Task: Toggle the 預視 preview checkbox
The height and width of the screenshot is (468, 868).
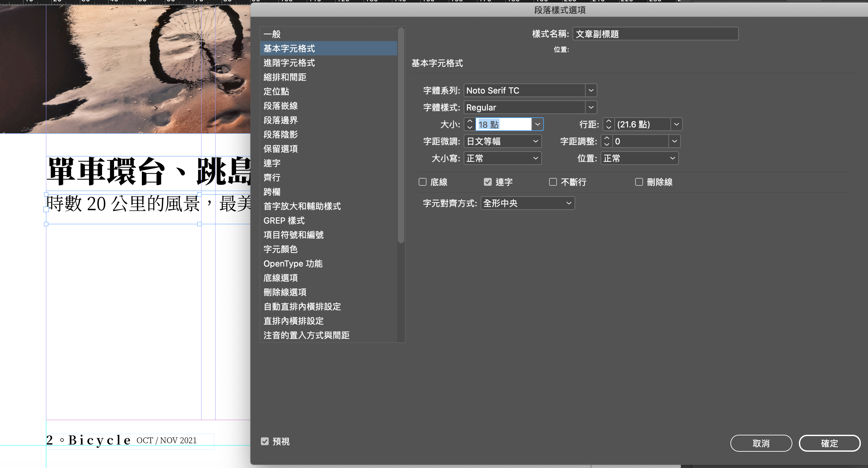Action: 265,441
